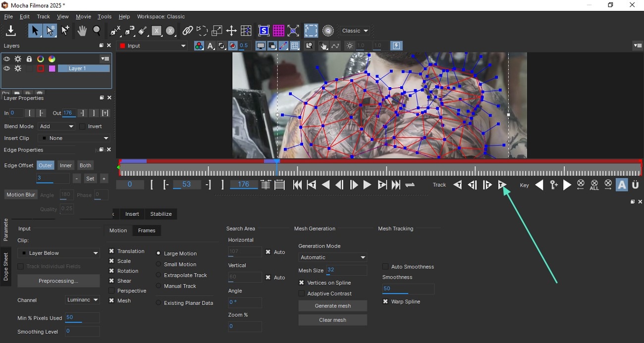Viewport: 644px width, 343px height.
Task: Toggle the lightning-bolt icon in viewer toolbar
Action: click(397, 46)
